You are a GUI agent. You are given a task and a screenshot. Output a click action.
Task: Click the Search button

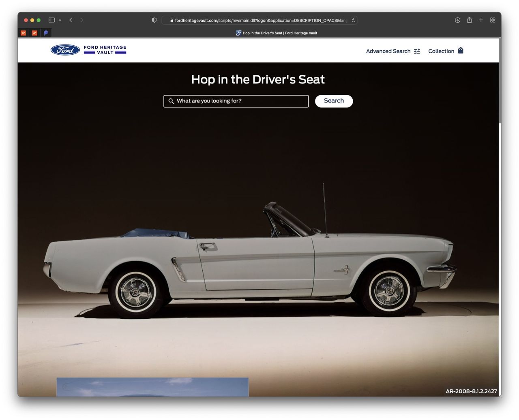click(x=334, y=101)
